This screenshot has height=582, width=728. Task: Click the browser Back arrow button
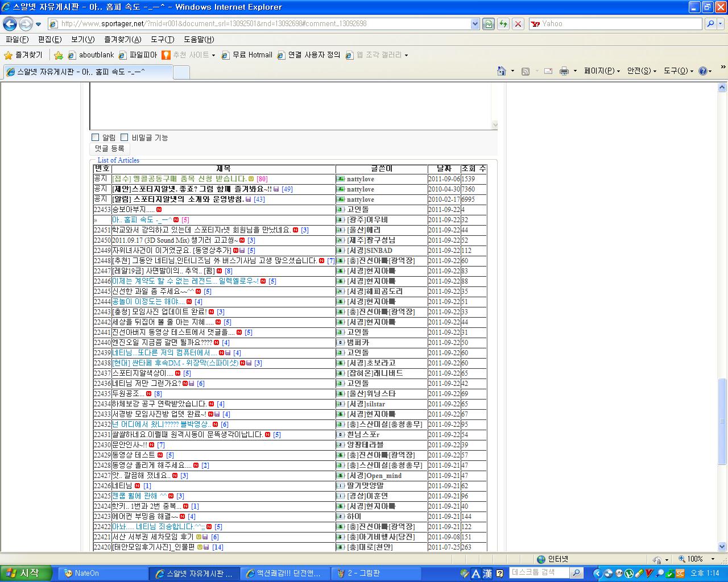(10, 24)
